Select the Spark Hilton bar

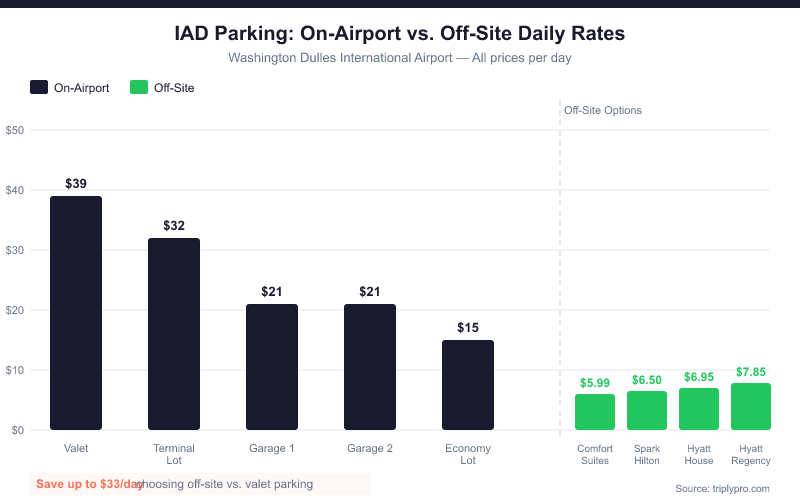[x=647, y=410]
